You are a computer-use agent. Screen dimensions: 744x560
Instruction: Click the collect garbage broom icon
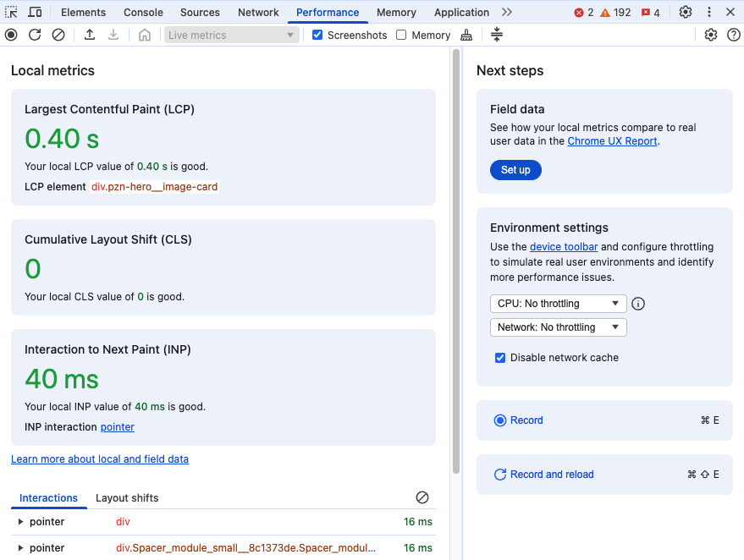tap(466, 35)
